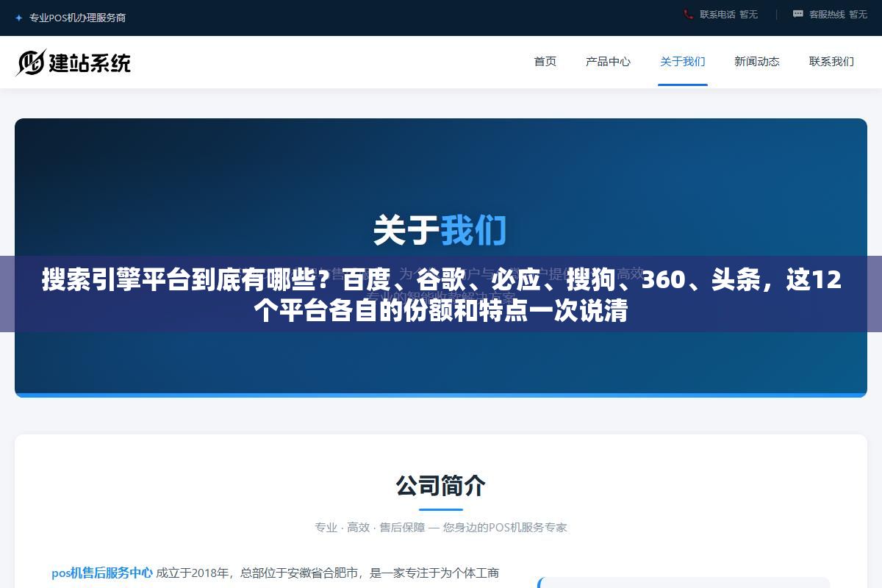Click the 公司简介 section heading
Screen dimensions: 882x588
[x=440, y=486]
